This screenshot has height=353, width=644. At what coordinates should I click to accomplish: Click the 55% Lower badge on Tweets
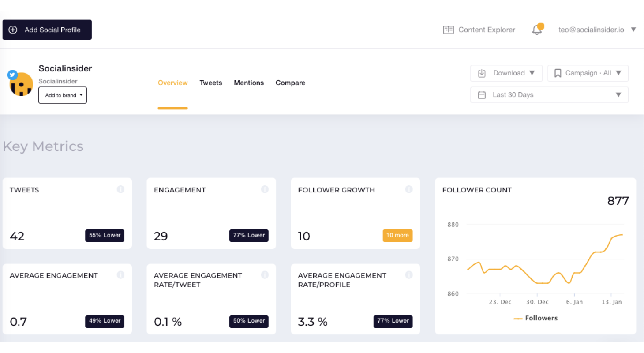tap(105, 236)
